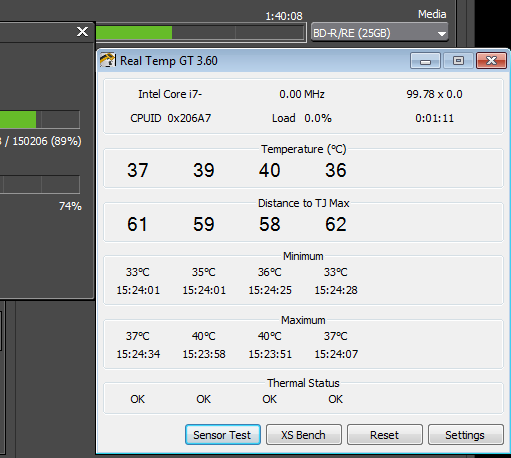Click minimum time 15:24:28
Screen dimensions: 511x458
[x=336, y=290]
